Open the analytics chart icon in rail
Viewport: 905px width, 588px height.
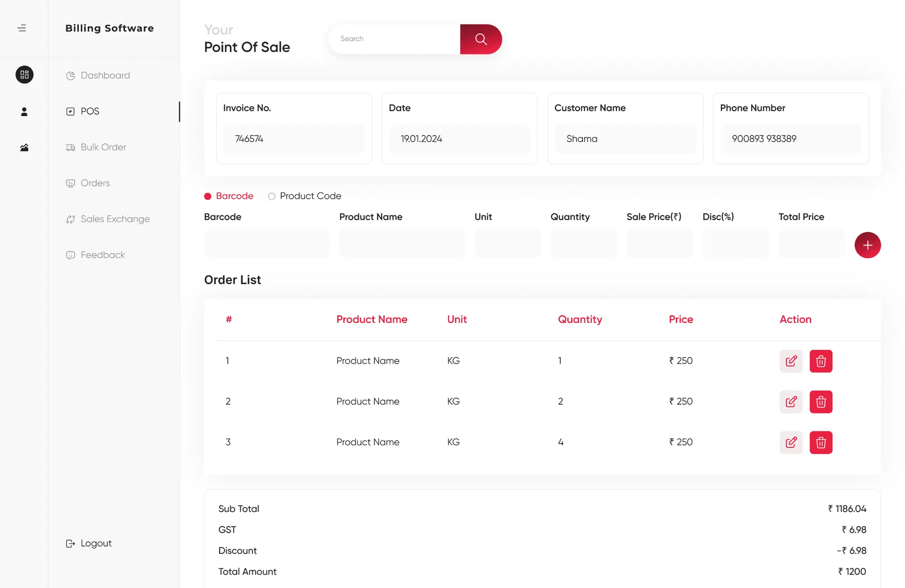pos(24,147)
